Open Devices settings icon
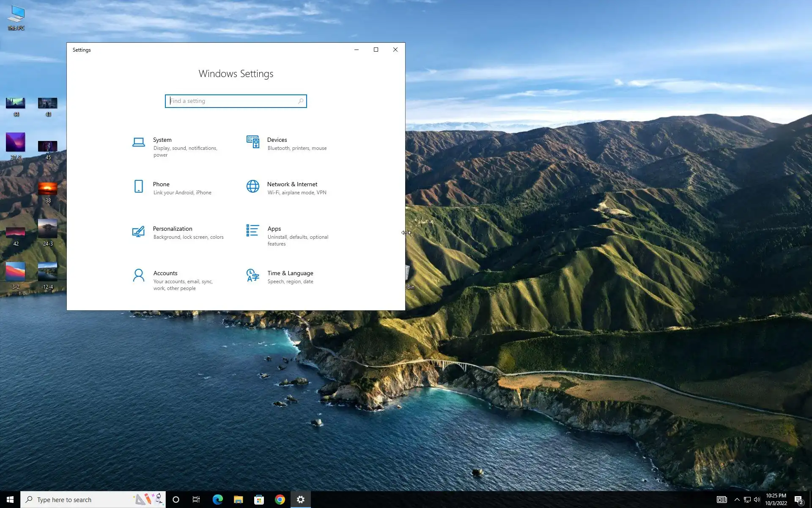 point(253,142)
